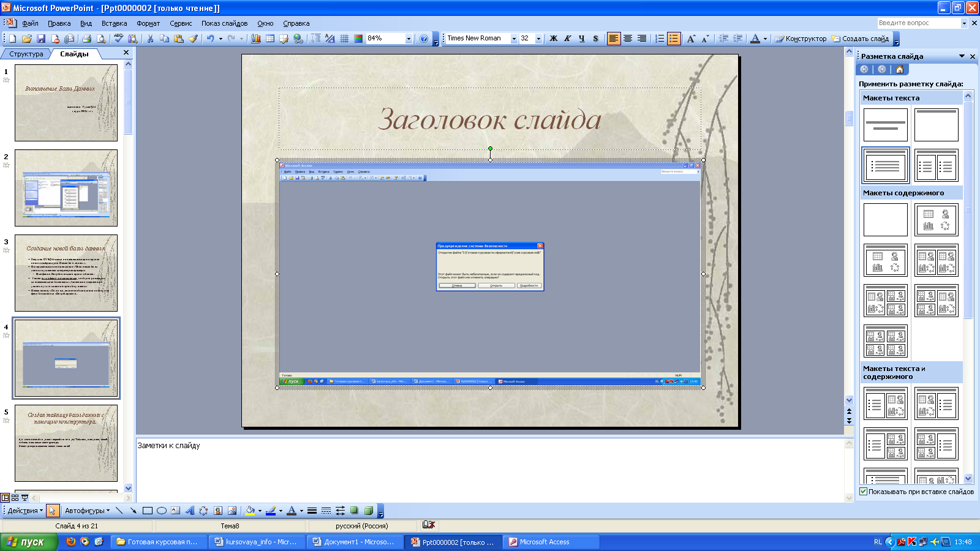Toggle text Shadow (S)
The width and height of the screenshot is (980, 551).
[x=595, y=39]
